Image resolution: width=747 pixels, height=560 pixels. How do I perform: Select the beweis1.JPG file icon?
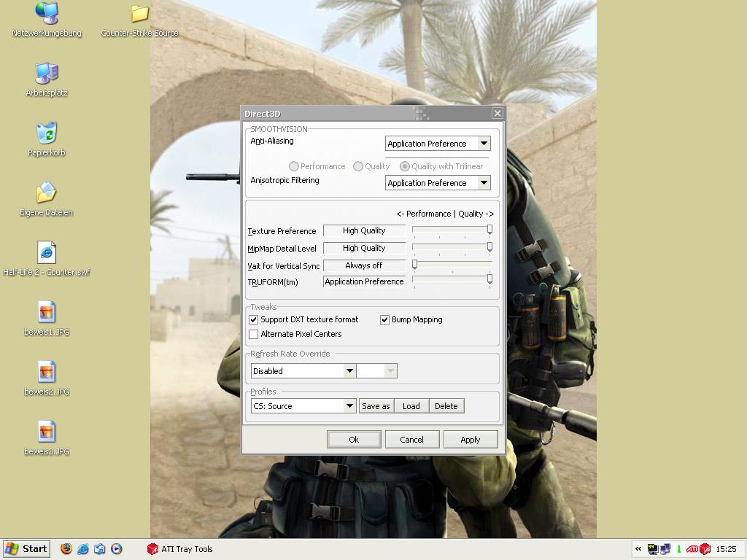click(x=46, y=319)
